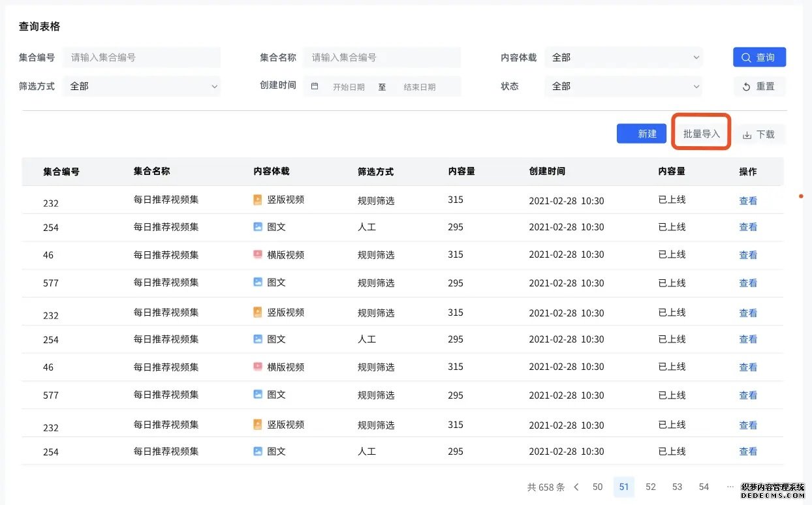Click the 重置 reset button
Viewport: 812px width, 505px height.
759,86
